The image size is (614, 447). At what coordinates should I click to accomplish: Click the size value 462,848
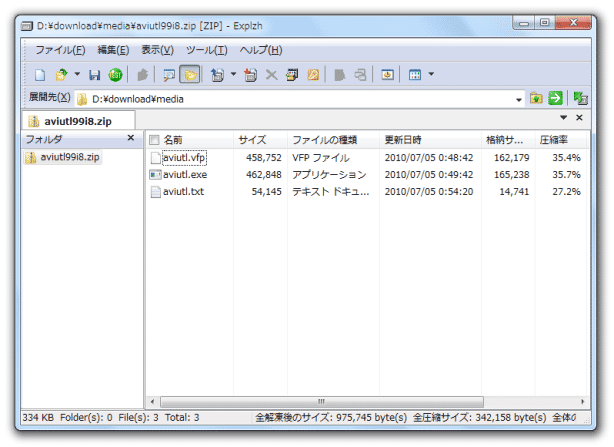[264, 175]
